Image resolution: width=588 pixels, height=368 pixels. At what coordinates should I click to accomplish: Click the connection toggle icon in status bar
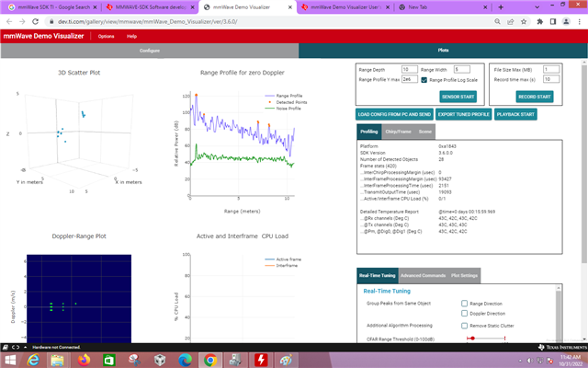(16, 347)
